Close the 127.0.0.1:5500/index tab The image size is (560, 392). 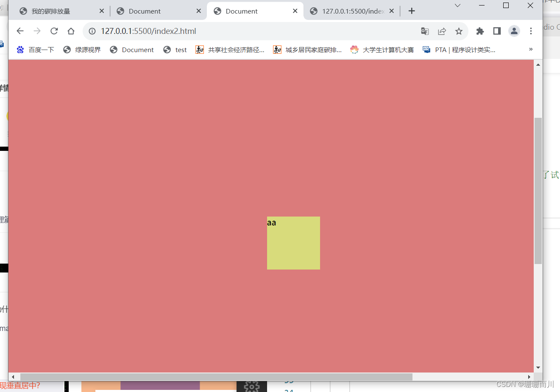[392, 11]
